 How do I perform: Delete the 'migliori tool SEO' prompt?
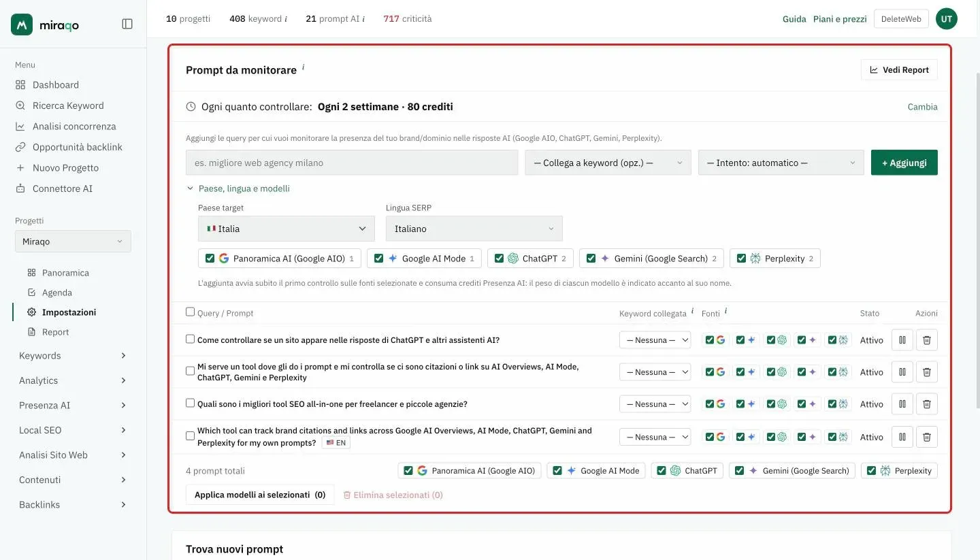pos(927,404)
